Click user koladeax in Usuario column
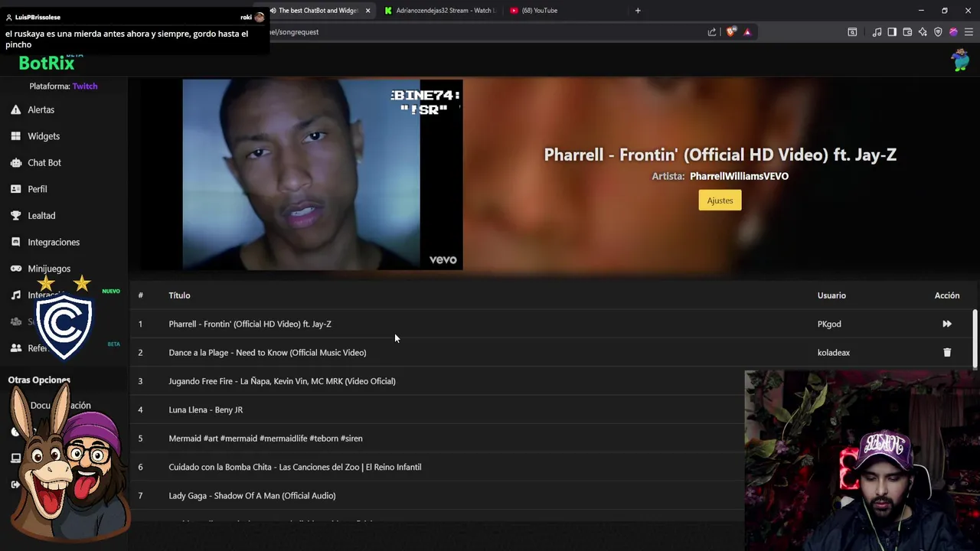The width and height of the screenshot is (980, 551). [834, 353]
